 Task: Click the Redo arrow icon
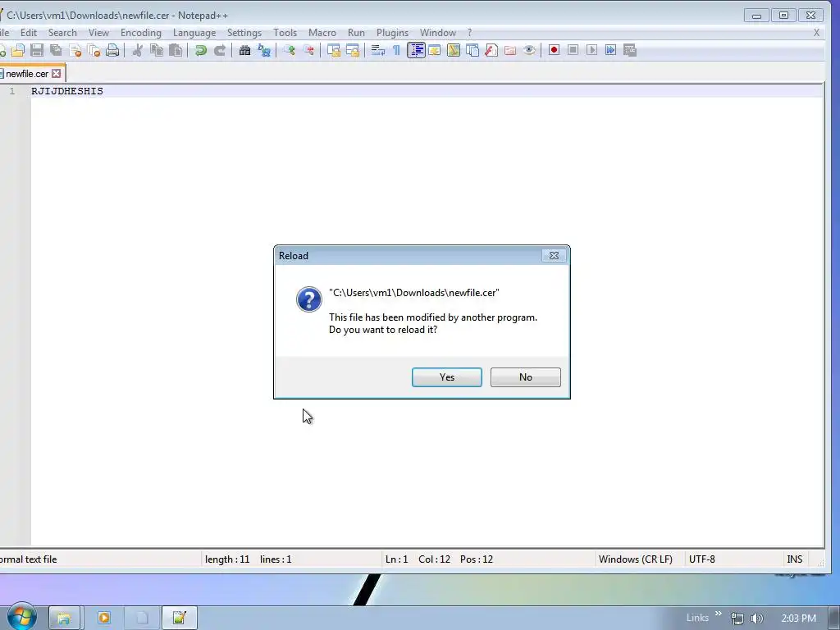220,50
